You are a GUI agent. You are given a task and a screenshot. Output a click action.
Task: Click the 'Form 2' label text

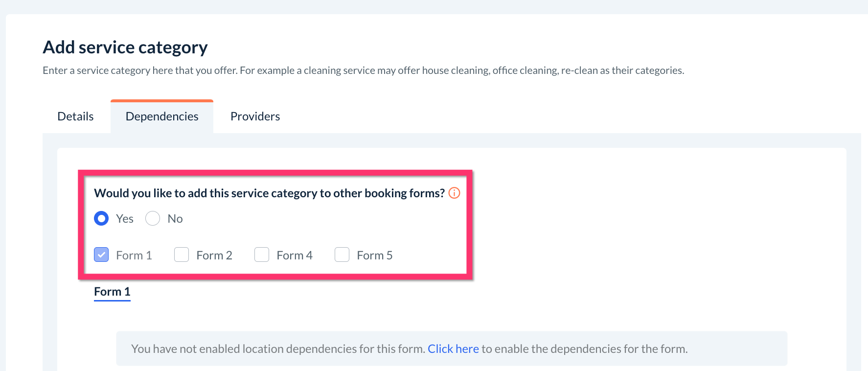click(x=214, y=255)
